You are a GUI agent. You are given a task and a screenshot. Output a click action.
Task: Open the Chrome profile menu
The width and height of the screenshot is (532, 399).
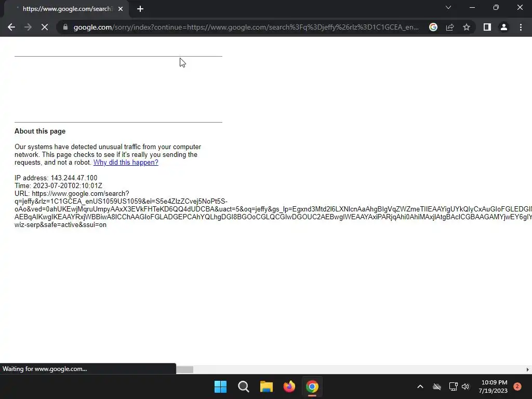504,27
